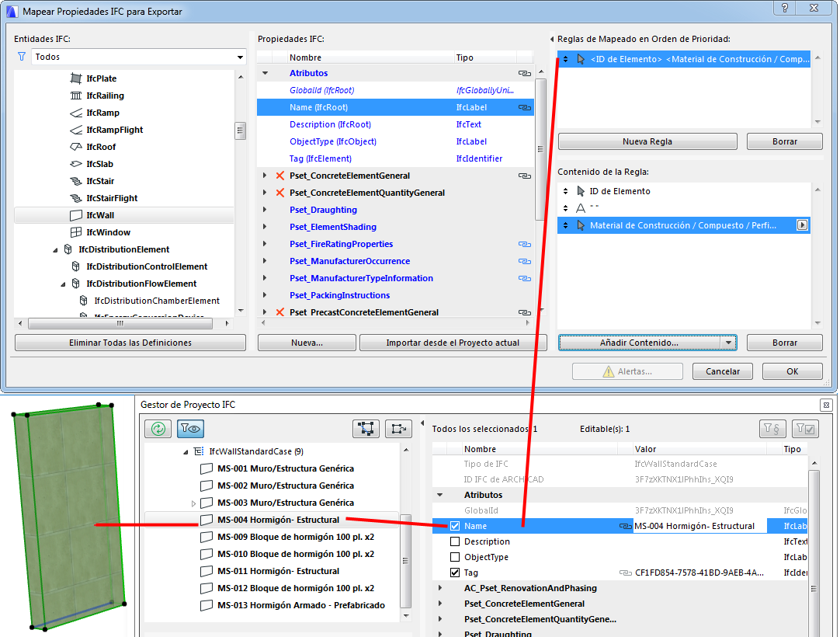Click the link icon on Name (IfcRoot) row
The width and height of the screenshot is (840, 637).
coord(525,107)
